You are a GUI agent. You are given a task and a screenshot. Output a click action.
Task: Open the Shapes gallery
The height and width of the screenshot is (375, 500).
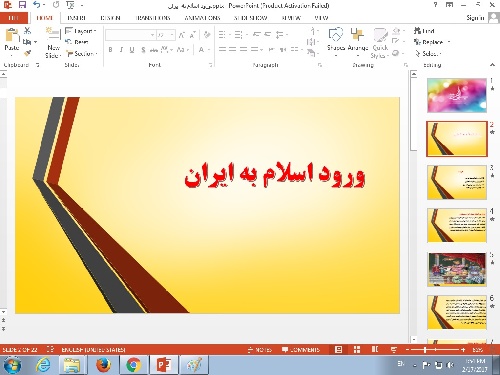click(336, 35)
